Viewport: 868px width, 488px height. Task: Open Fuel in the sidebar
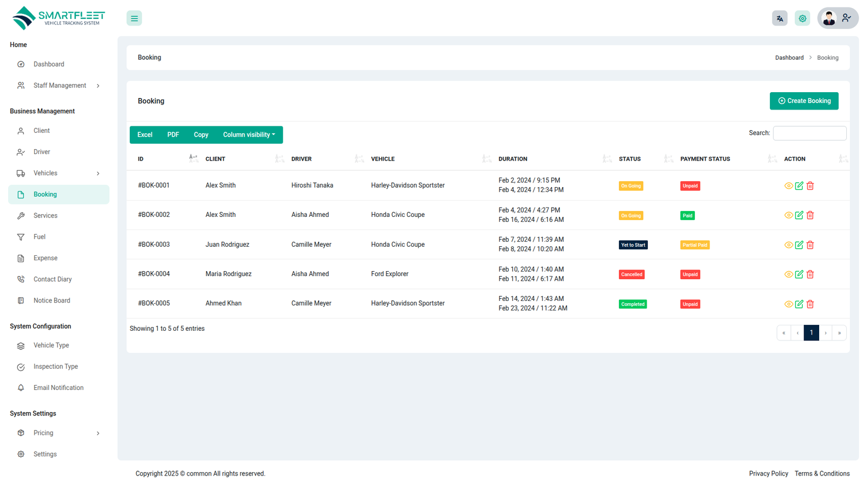click(x=40, y=237)
